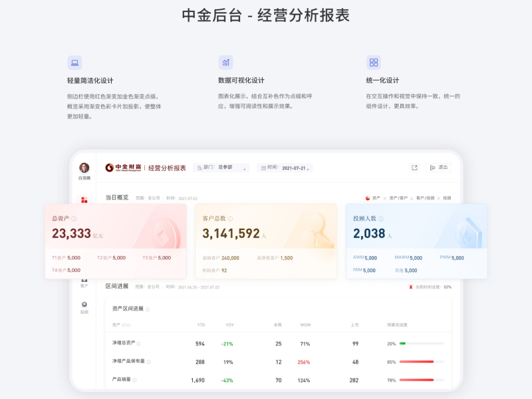Switch to the 资产/客户 view tab

click(x=398, y=198)
